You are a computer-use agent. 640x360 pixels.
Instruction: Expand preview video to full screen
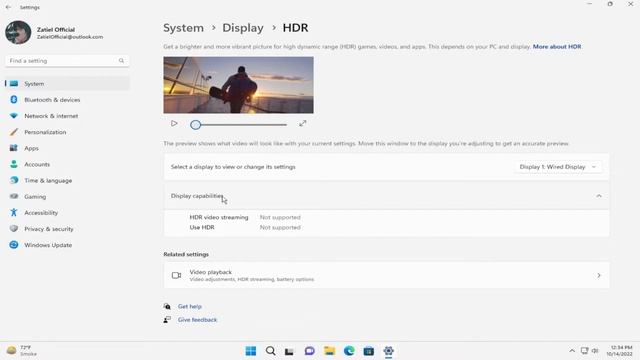(x=302, y=123)
